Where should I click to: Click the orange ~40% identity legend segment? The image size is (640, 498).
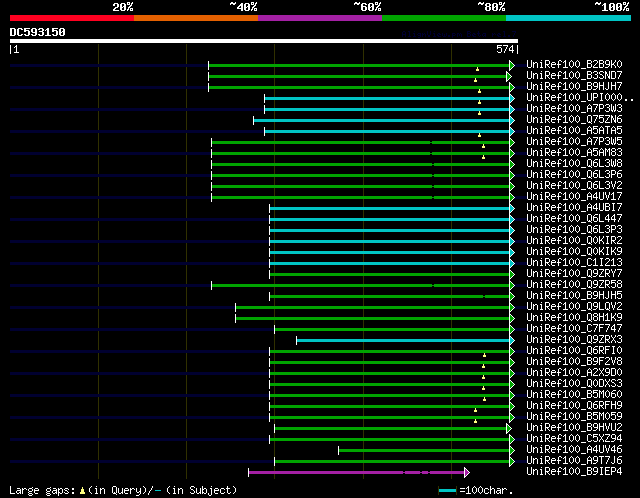(x=196, y=18)
